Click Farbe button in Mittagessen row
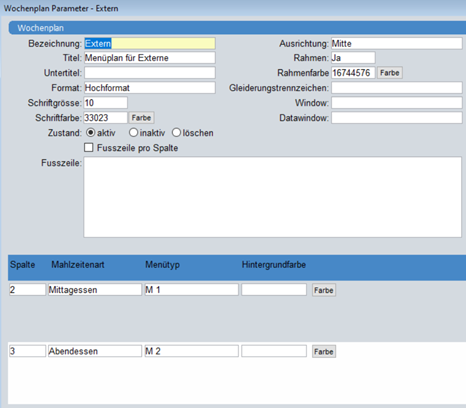Viewport: 466px width, 408px height. [x=324, y=290]
